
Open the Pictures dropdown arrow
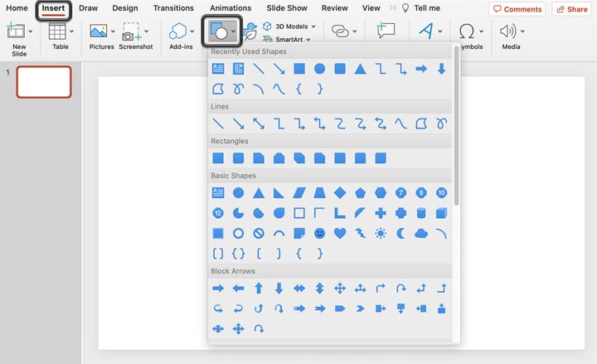point(113,32)
